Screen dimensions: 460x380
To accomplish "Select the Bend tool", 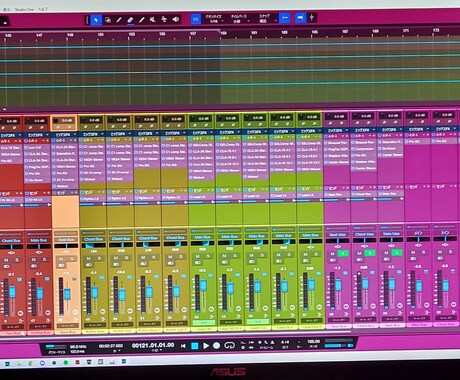I will (164, 19).
